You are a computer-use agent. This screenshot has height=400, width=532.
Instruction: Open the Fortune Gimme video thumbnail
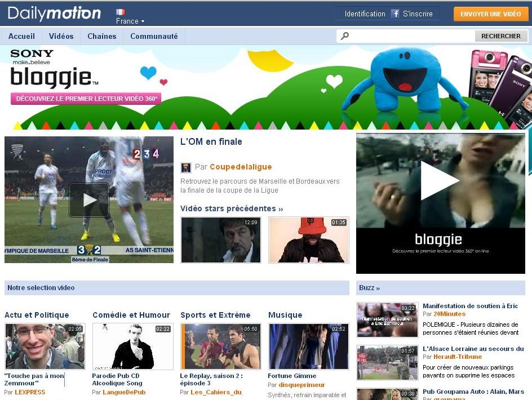308,346
